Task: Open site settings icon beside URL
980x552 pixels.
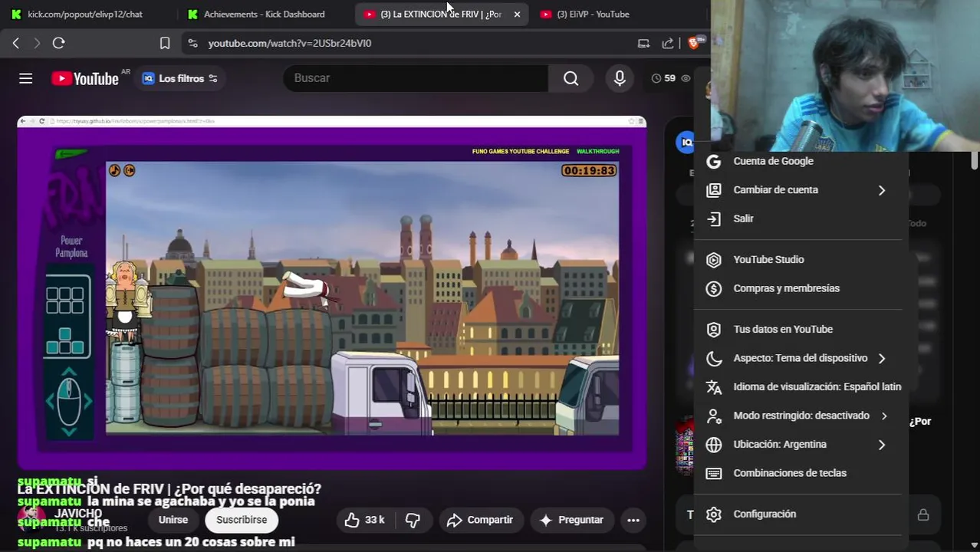Action: 192,43
